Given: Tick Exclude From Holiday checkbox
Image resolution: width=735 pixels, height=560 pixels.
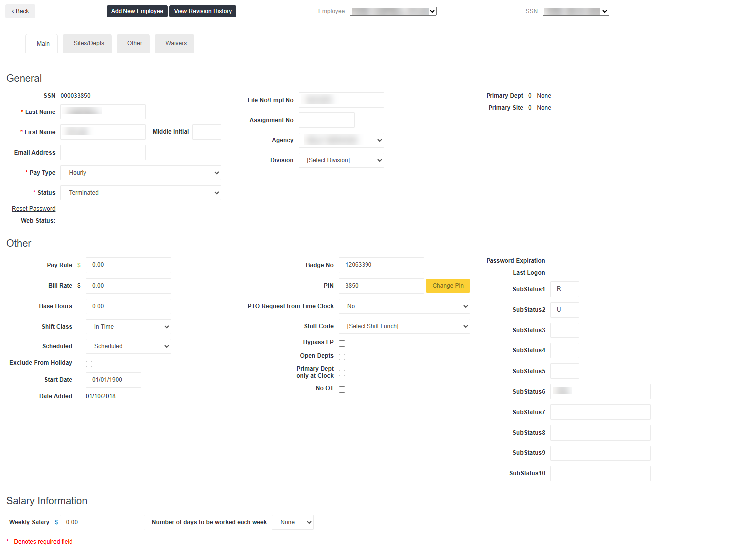Looking at the screenshot, I should (x=89, y=364).
